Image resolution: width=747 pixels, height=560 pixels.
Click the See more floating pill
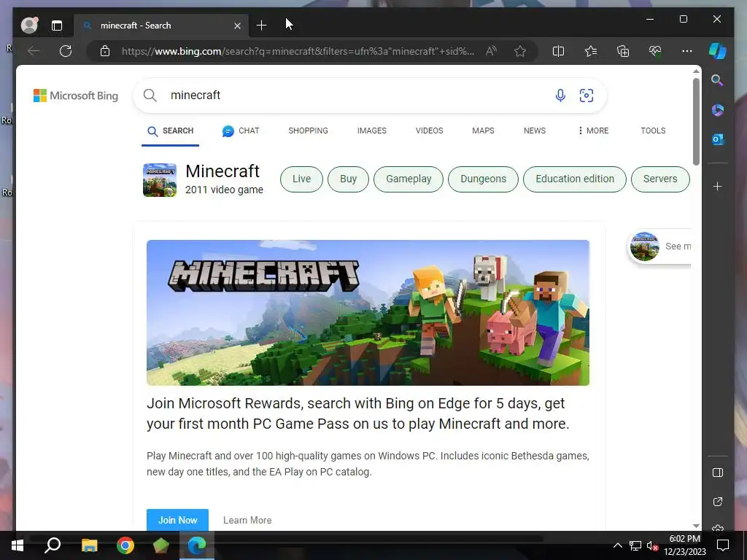659,246
